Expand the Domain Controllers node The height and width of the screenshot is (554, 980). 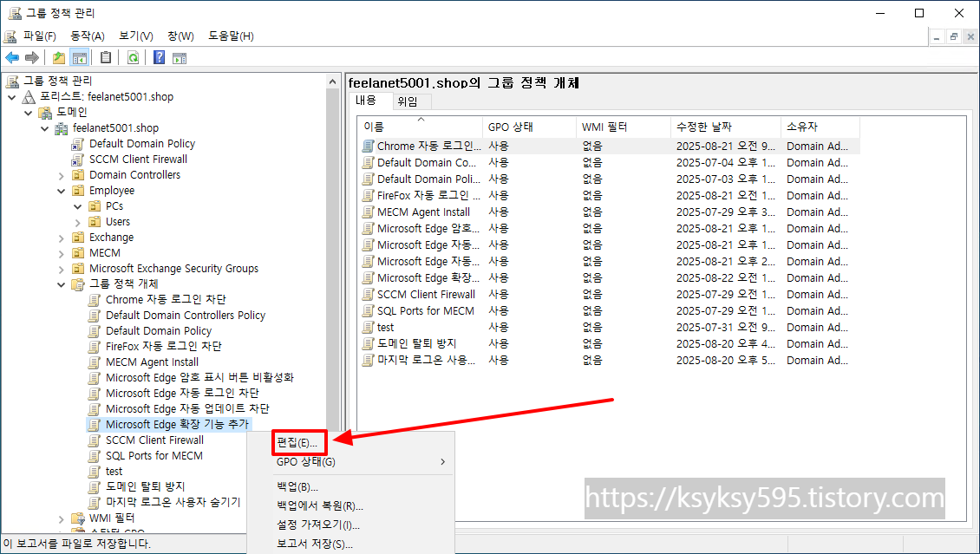(62, 175)
